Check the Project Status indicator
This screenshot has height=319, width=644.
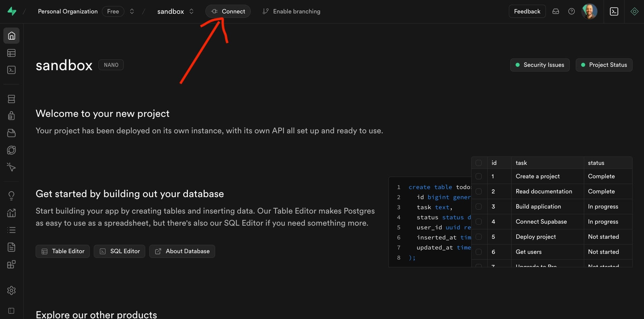point(604,65)
